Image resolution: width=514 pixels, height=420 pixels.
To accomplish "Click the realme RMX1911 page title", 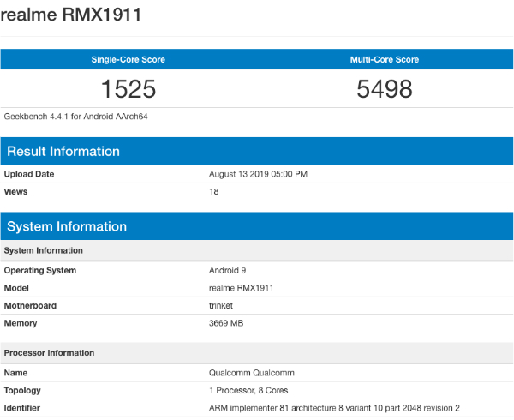I will pyautogui.click(x=71, y=15).
